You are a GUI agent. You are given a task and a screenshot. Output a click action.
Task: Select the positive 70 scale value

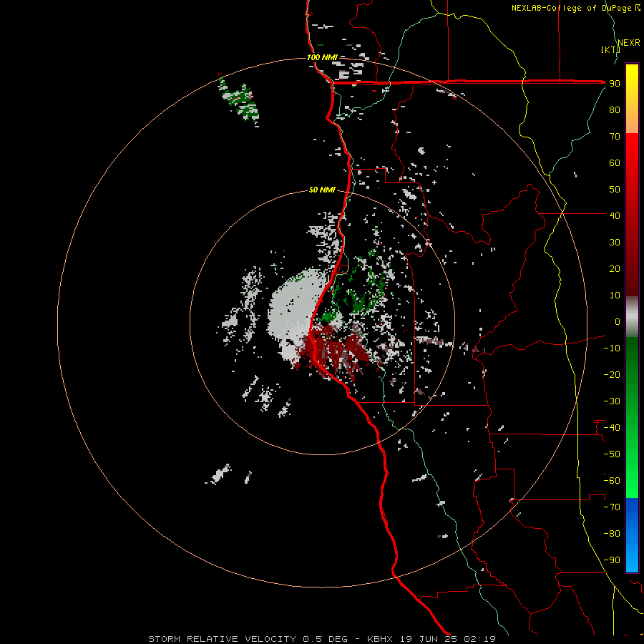click(x=615, y=137)
